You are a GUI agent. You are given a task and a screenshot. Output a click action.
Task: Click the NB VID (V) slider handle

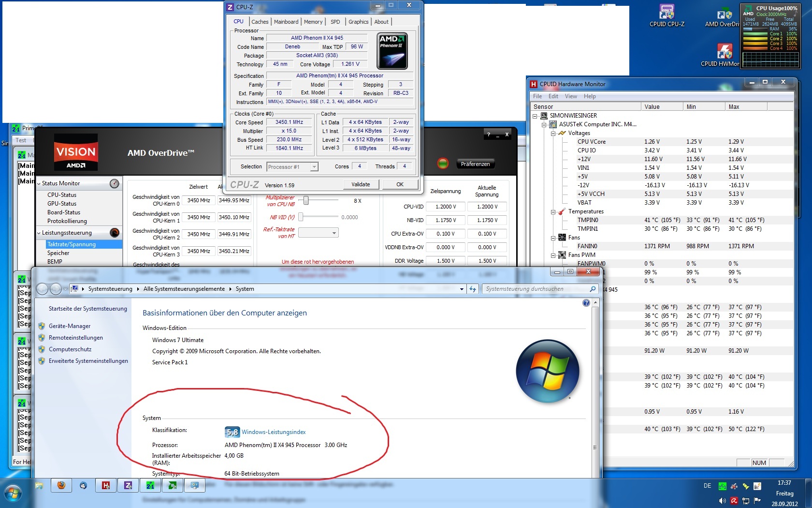[301, 217]
